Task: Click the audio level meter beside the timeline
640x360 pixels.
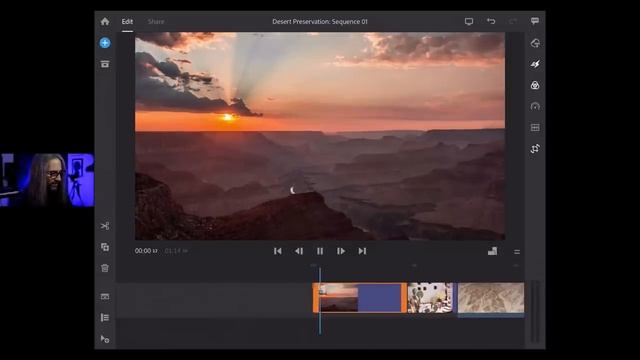Action: [535, 312]
